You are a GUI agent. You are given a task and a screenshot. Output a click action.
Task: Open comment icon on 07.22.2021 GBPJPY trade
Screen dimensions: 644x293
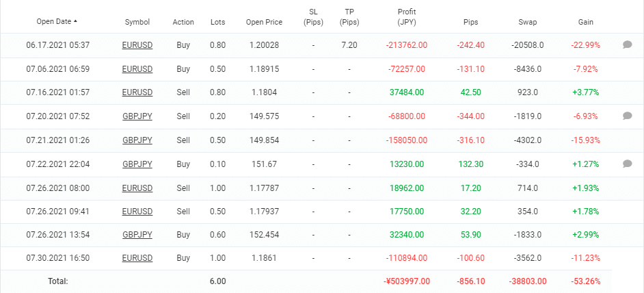click(627, 164)
